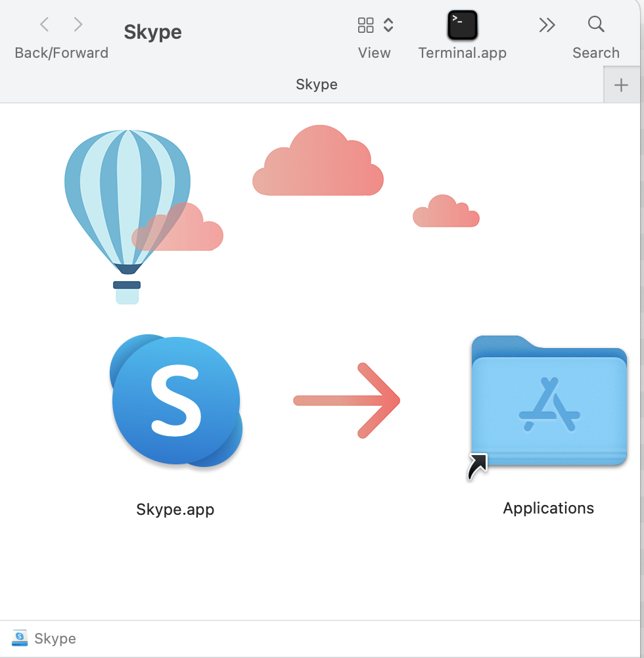
Task: Click the Skype volume name in path bar
Action: pyautogui.click(x=55, y=638)
